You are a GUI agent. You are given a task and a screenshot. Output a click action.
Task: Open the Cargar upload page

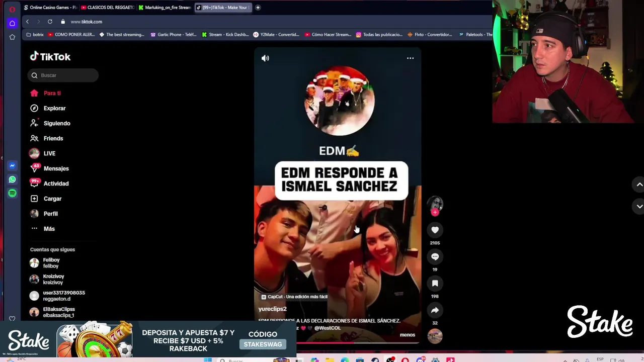(46, 199)
